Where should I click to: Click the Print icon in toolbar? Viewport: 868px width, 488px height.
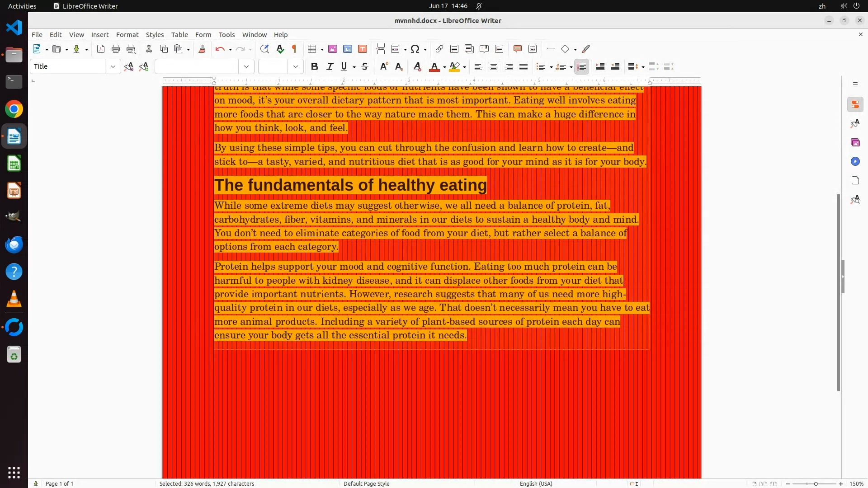point(116,49)
